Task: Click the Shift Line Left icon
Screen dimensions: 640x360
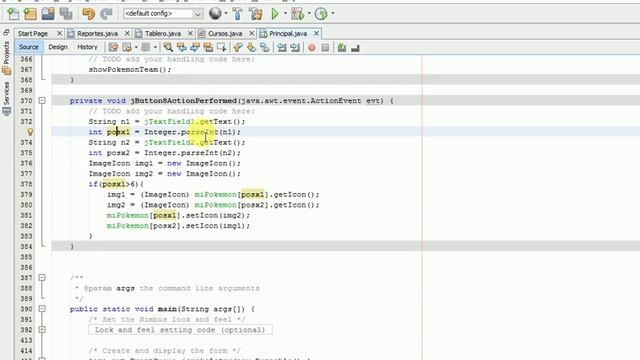Action: (x=282, y=48)
